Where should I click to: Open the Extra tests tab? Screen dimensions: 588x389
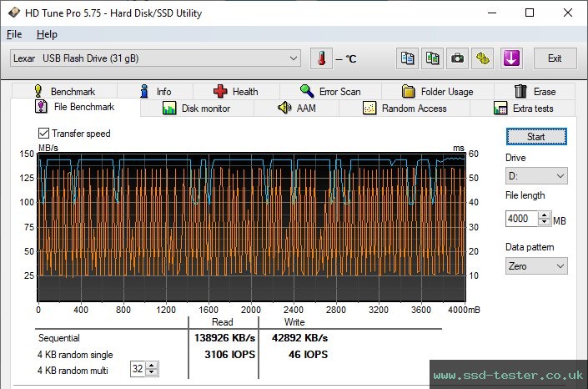point(523,109)
